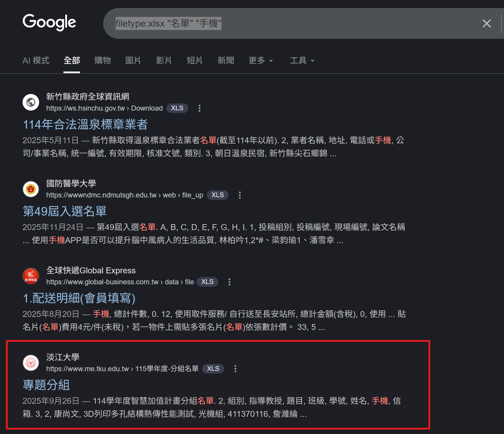
Task: Click the 國防醫學大學 favicon
Action: [31, 189]
